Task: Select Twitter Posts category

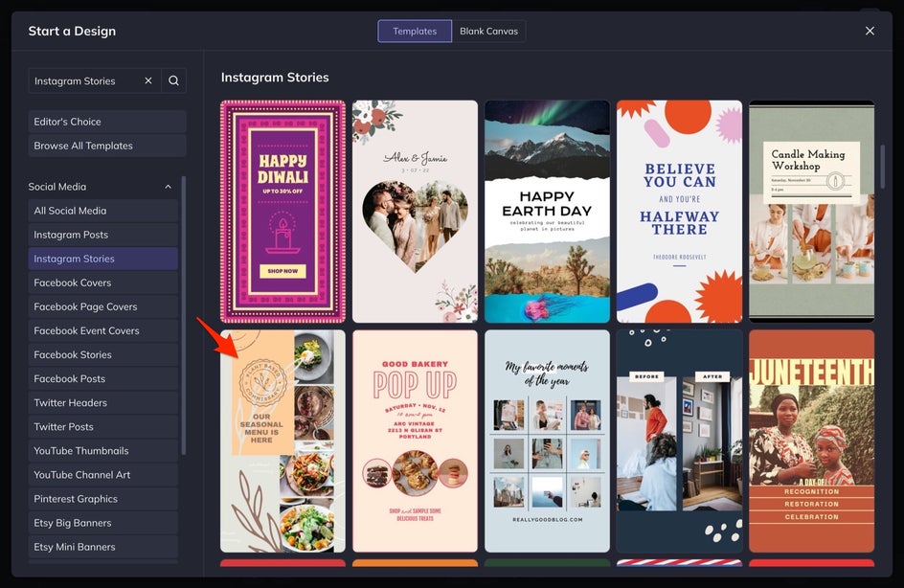Action: [x=103, y=427]
